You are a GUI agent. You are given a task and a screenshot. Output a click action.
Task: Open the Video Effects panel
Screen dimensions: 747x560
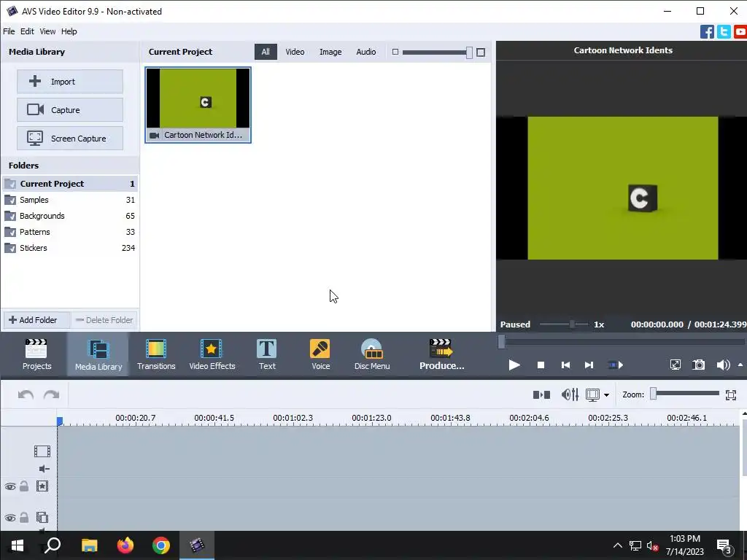[212, 354]
